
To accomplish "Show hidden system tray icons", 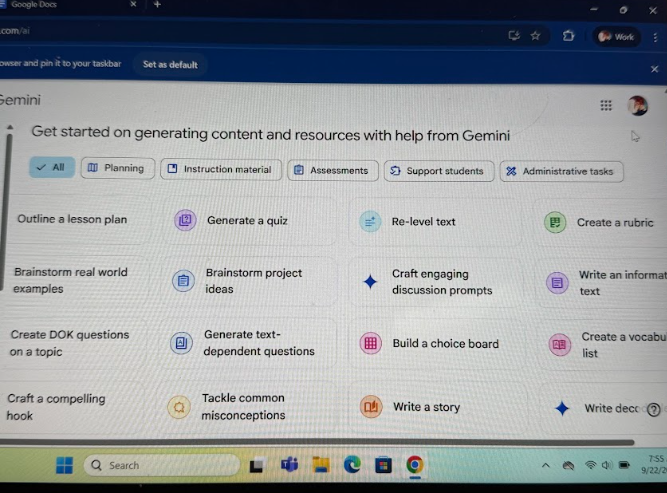I will coord(545,465).
